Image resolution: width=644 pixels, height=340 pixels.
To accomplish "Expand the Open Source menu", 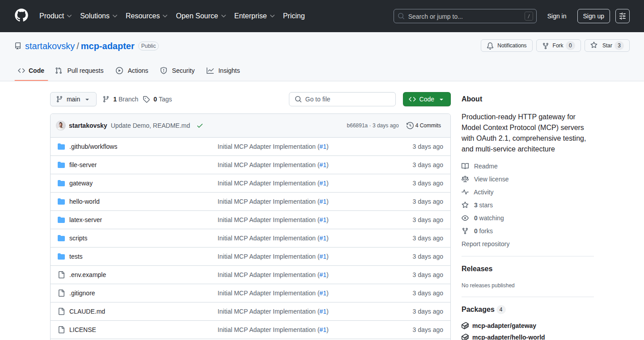I will (x=201, y=16).
